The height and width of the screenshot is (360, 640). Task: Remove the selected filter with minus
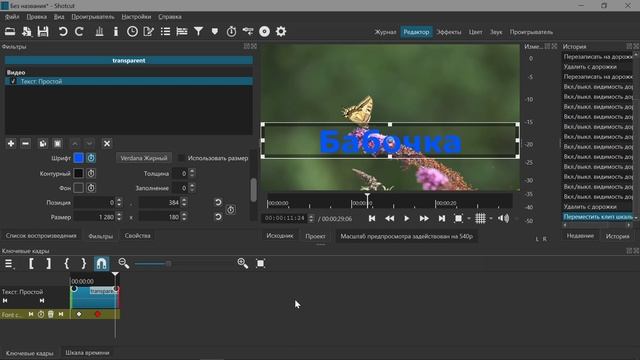click(x=25, y=144)
